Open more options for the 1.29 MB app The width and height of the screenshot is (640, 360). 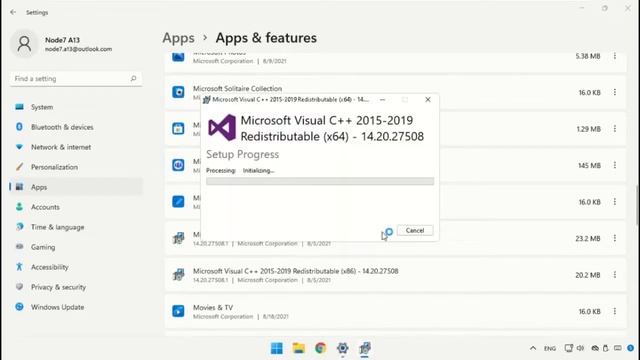(x=615, y=129)
